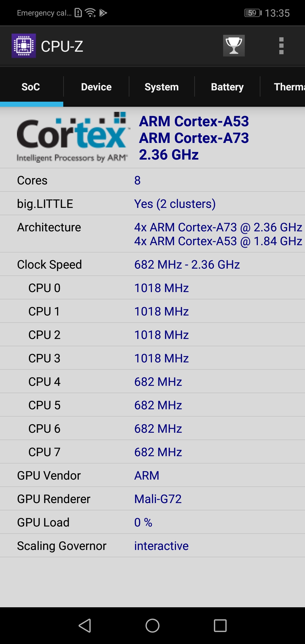Viewport: 305px width, 644px height.
Task: Select the System tab
Action: (161, 87)
